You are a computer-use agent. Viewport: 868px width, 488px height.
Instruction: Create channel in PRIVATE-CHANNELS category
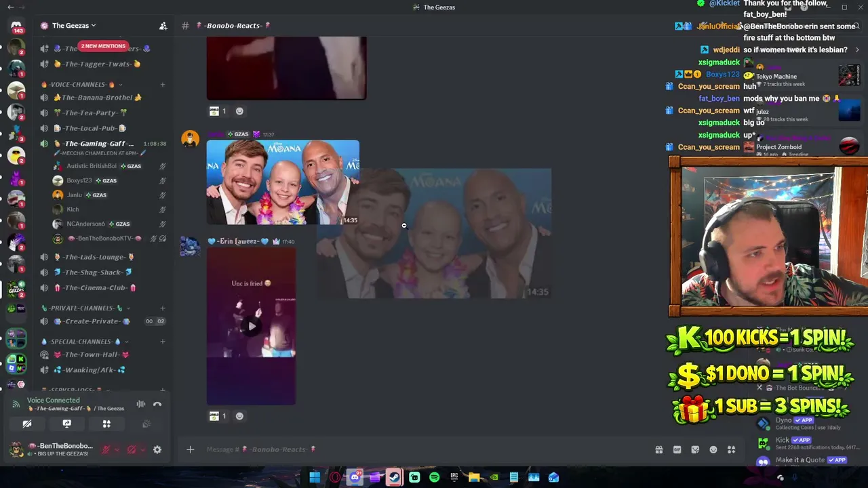[163, 308]
